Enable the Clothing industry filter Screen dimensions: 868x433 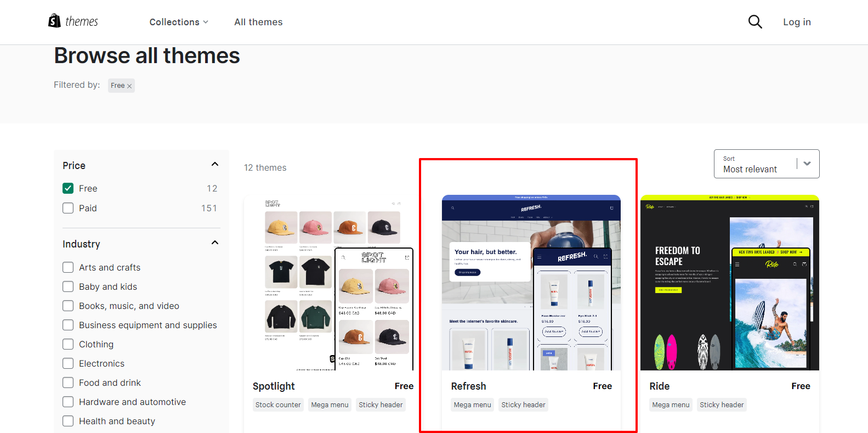pyautogui.click(x=68, y=344)
